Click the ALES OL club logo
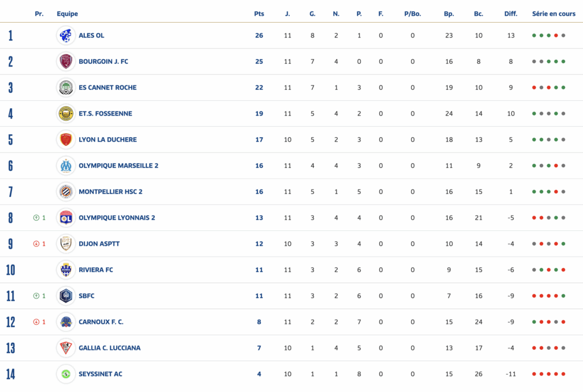 tap(66, 35)
